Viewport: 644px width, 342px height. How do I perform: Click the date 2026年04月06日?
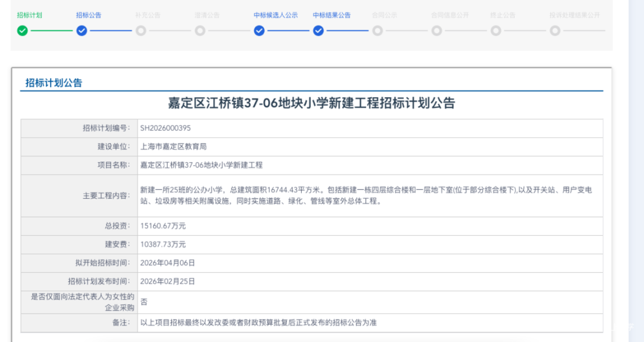pyautogui.click(x=167, y=263)
